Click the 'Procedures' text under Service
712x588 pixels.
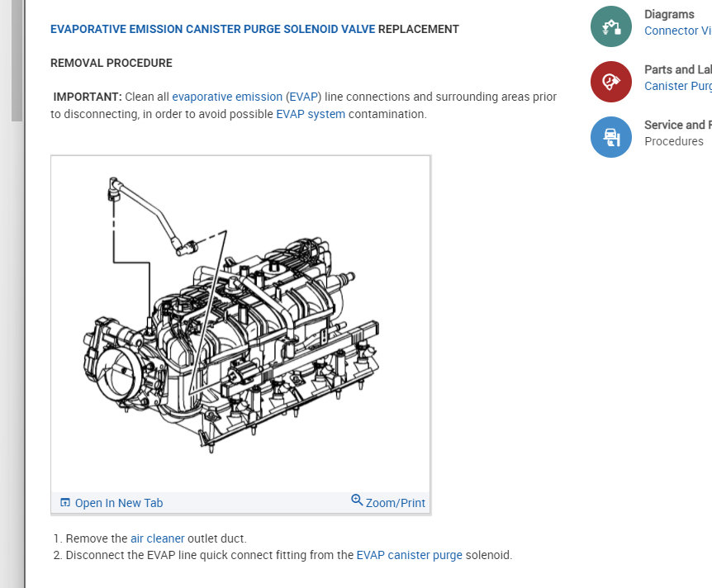(x=674, y=141)
